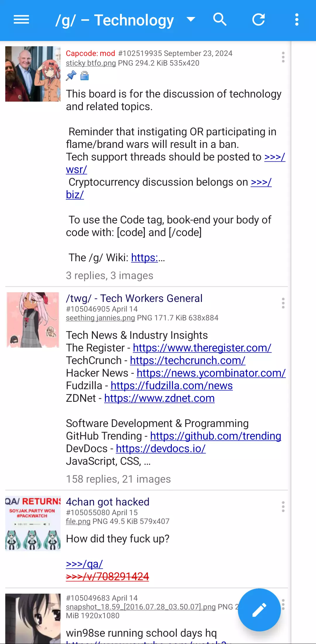View the seething jannies thumbnail
The width and height of the screenshot is (316, 644).
point(33,320)
